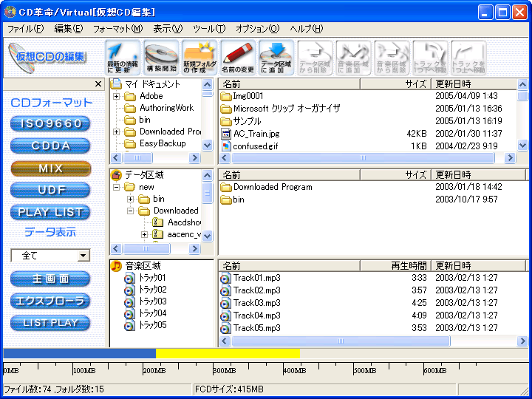Select the Img0001 folder icon
This screenshot has height=399, width=532.
[225, 96]
